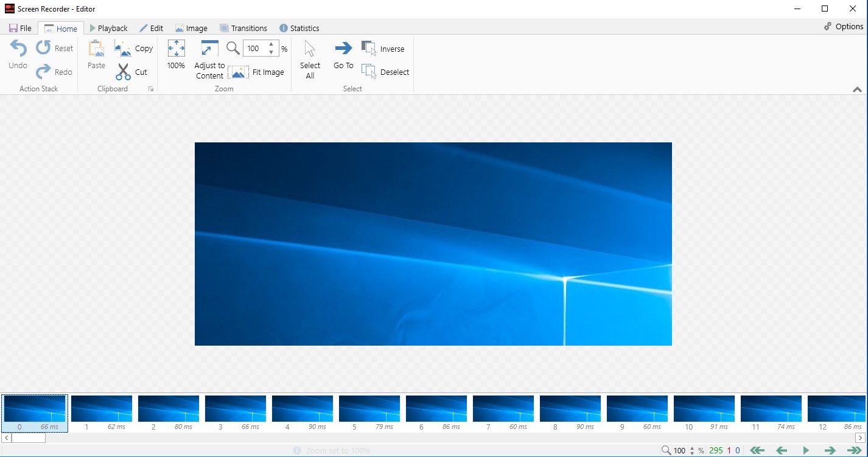Switch to the Image tab

191,28
